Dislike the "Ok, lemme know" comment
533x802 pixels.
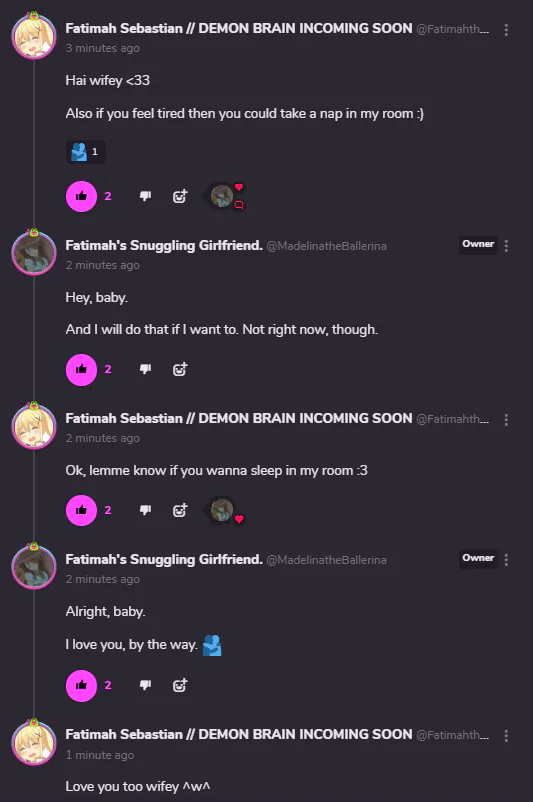[145, 509]
